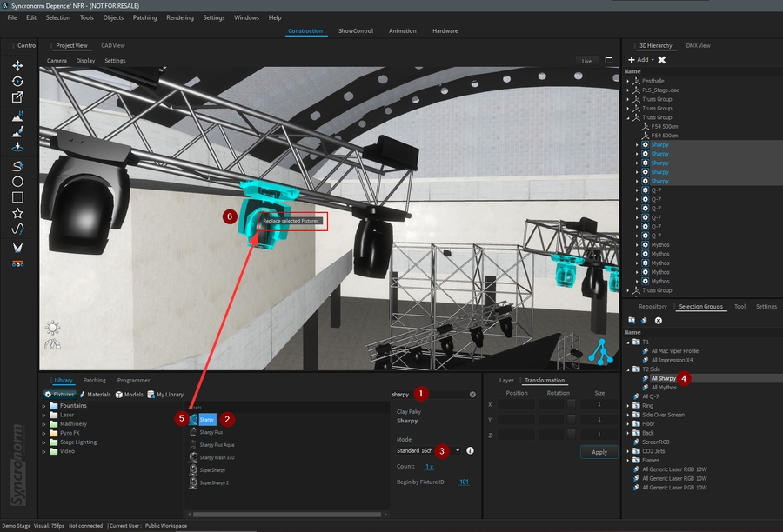Switch to the Patching tab
Image resolution: width=783 pixels, height=532 pixels.
[94, 381]
